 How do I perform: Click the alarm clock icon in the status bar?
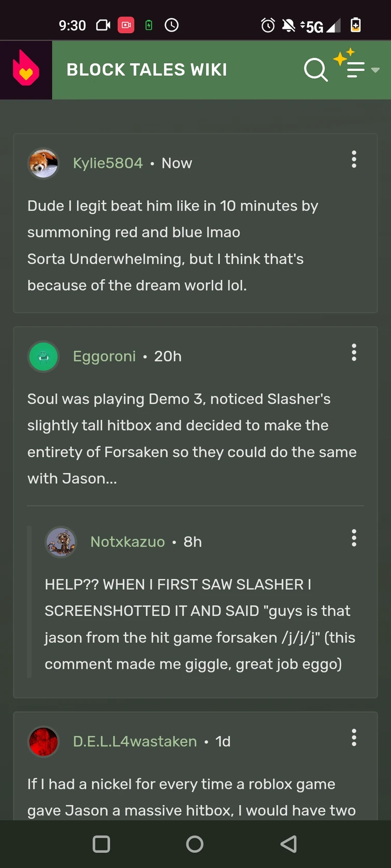click(267, 25)
